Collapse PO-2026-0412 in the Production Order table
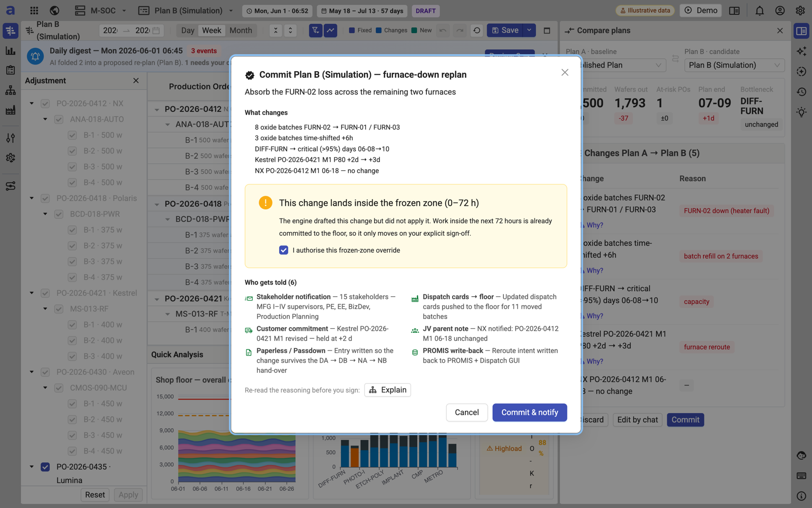Image resolution: width=812 pixels, height=508 pixels. pos(157,109)
